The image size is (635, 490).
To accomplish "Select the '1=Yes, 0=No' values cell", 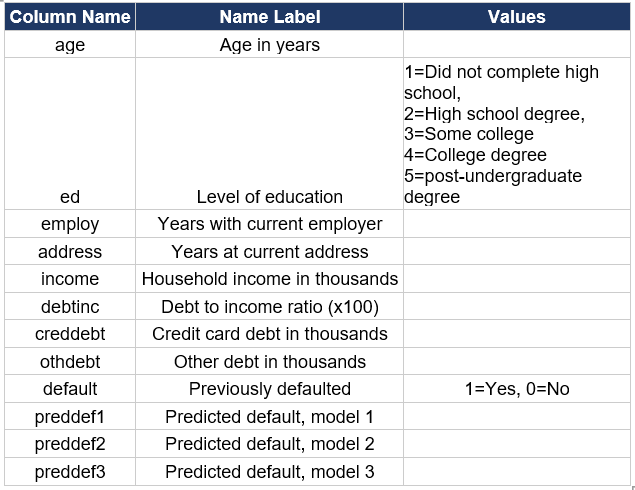I will click(x=517, y=389).
